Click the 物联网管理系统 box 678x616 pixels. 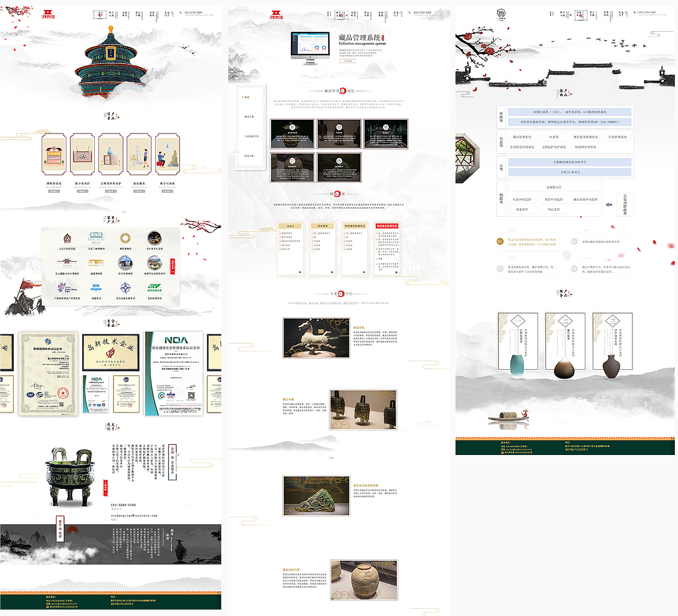(585, 147)
